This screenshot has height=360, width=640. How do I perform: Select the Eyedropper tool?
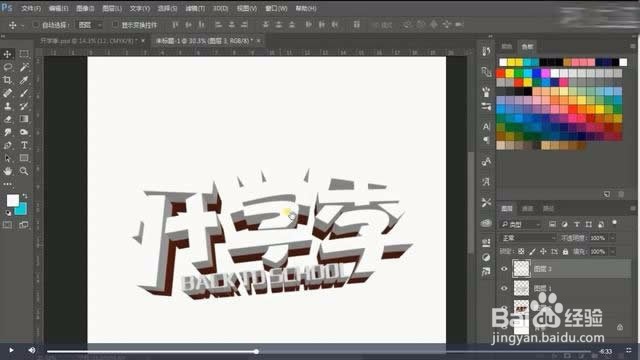coord(24,80)
